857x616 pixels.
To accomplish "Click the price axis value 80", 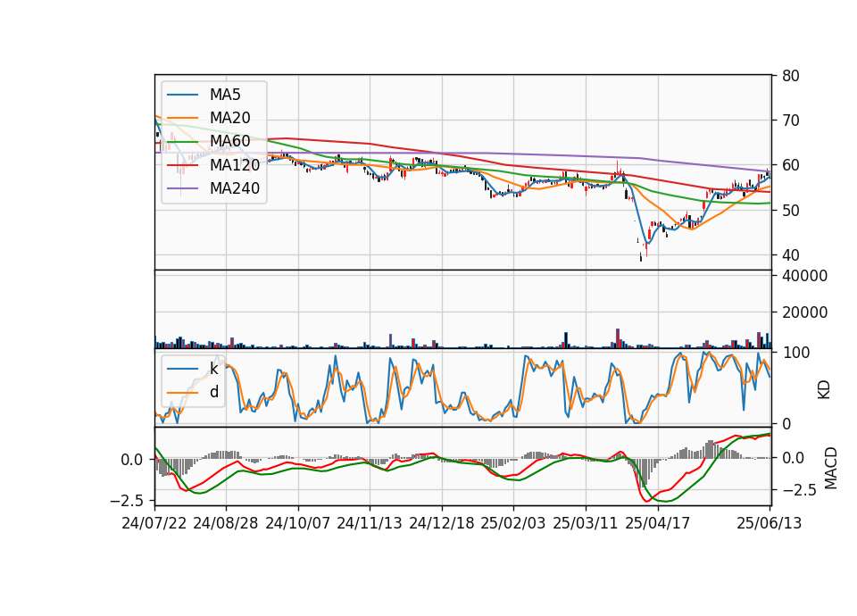I will tap(790, 76).
